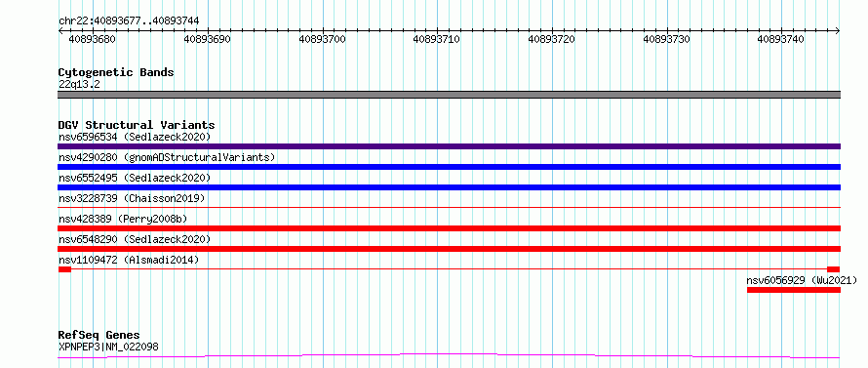The image size is (868, 368).
Task: Open variant nsv4290280 (gnomADStructuralVariants) label
Action: point(167,157)
